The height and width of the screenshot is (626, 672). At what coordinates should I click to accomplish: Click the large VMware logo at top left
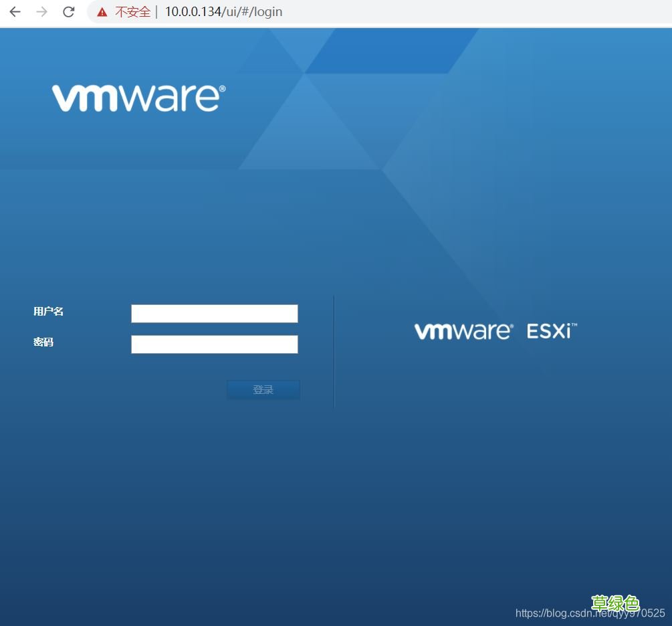tap(138, 97)
